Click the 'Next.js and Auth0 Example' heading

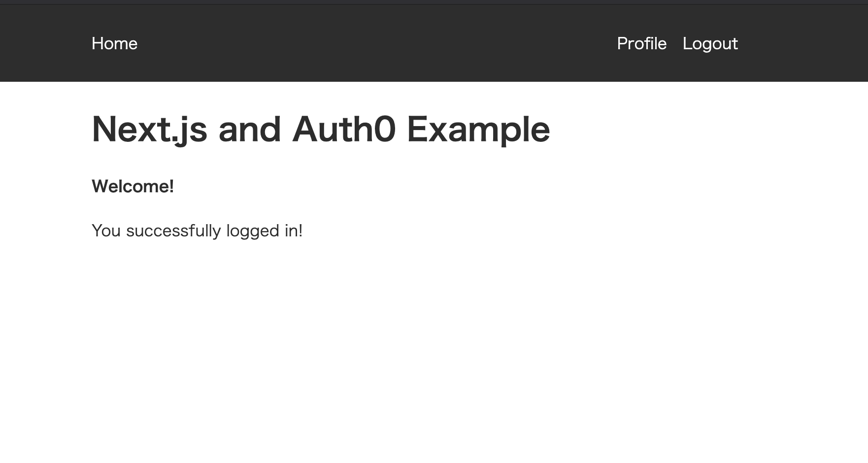tap(320, 130)
